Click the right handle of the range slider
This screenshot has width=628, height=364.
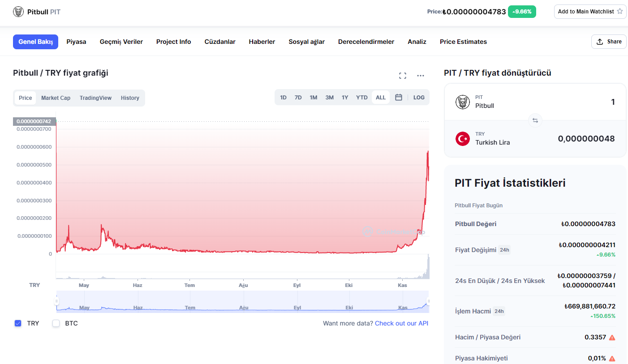[x=429, y=301]
